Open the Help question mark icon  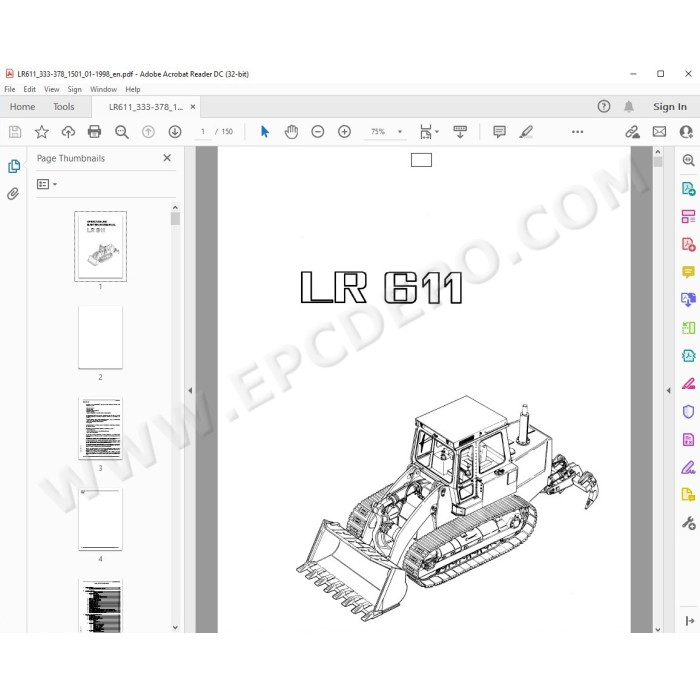tap(604, 106)
